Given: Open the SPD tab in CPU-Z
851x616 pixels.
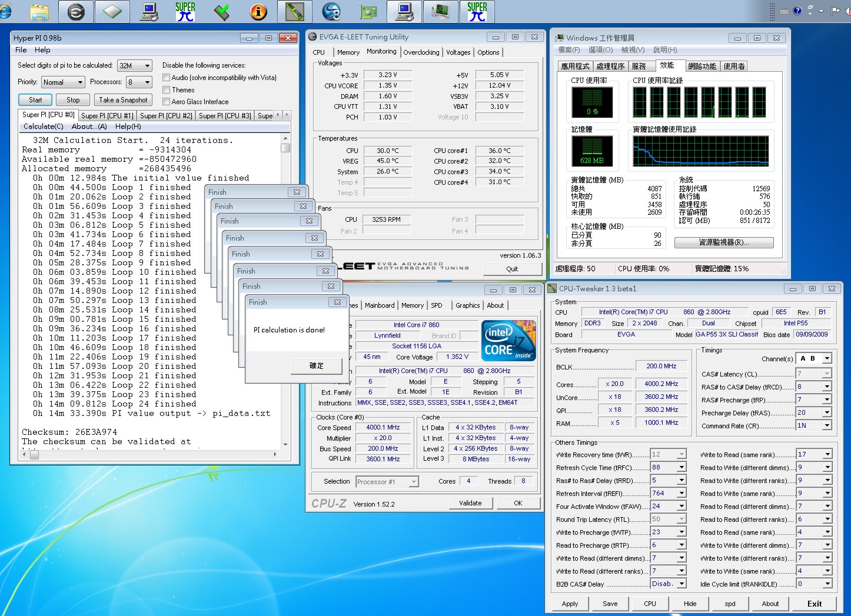Looking at the screenshot, I should click(437, 305).
